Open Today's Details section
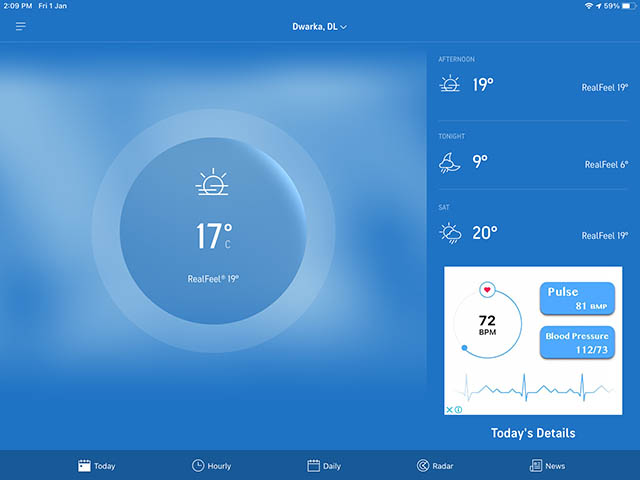The width and height of the screenshot is (640, 480). point(533,433)
